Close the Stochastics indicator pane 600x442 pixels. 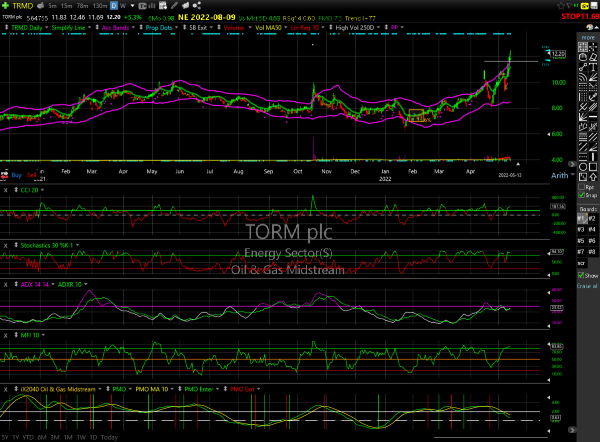click(6, 245)
